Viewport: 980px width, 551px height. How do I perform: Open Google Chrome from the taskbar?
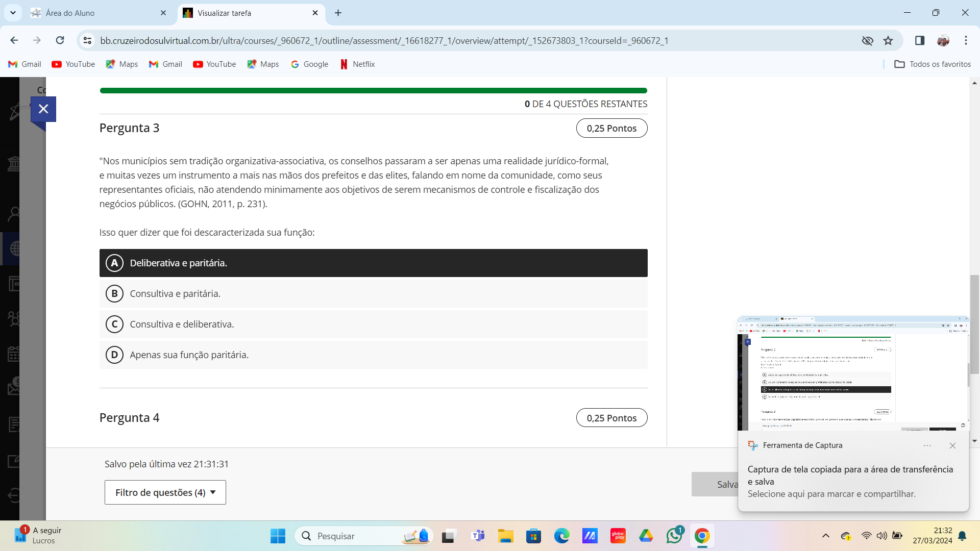(x=702, y=536)
